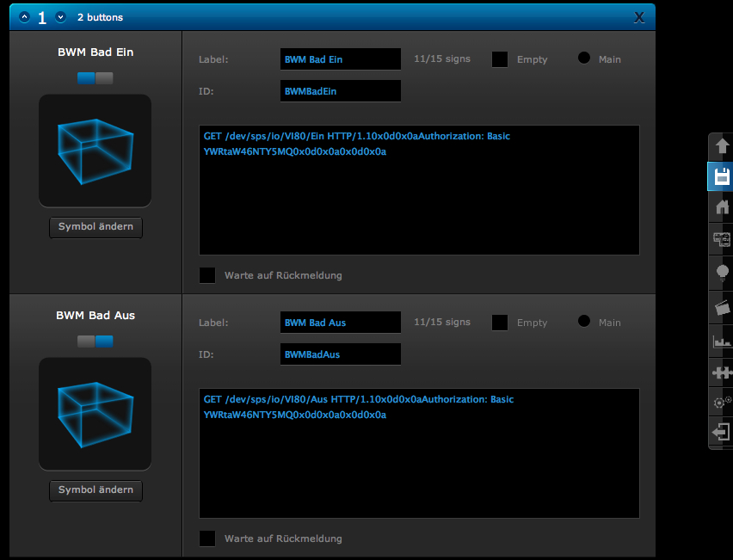This screenshot has width=733, height=560.
Task: Click the 11/15 signs counter for BWM Bad Aus
Action: [x=441, y=322]
